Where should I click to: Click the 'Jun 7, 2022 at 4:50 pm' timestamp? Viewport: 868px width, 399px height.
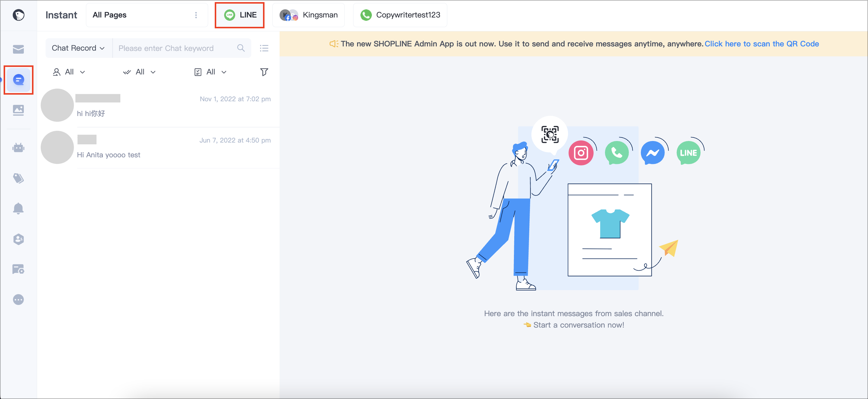point(235,140)
